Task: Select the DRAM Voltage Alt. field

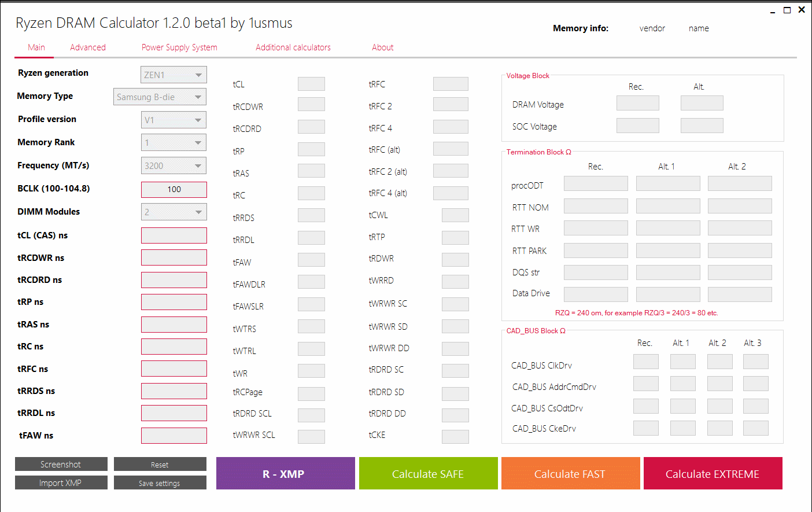Action: (702, 103)
